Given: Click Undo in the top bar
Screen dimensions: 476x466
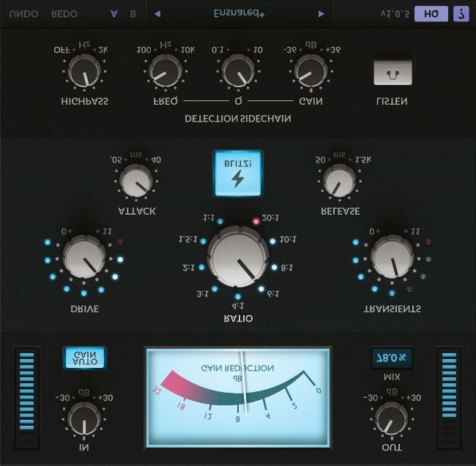Looking at the screenshot, I should (x=24, y=14).
